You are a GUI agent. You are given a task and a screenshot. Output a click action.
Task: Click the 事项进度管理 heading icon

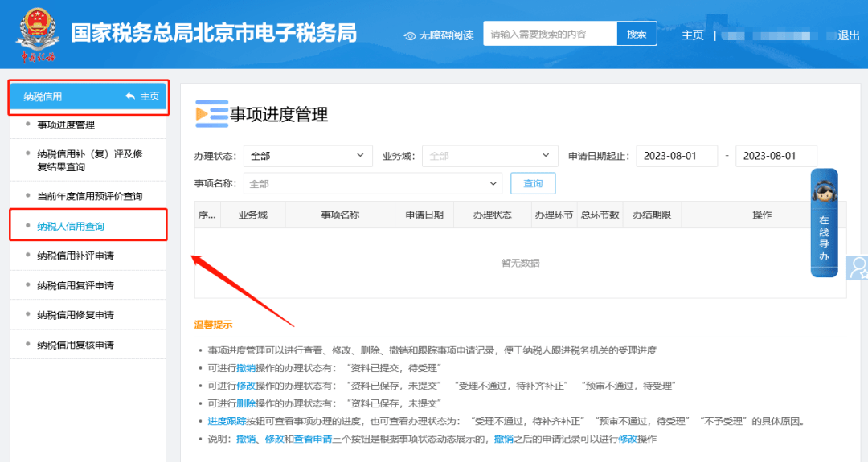[x=211, y=115]
